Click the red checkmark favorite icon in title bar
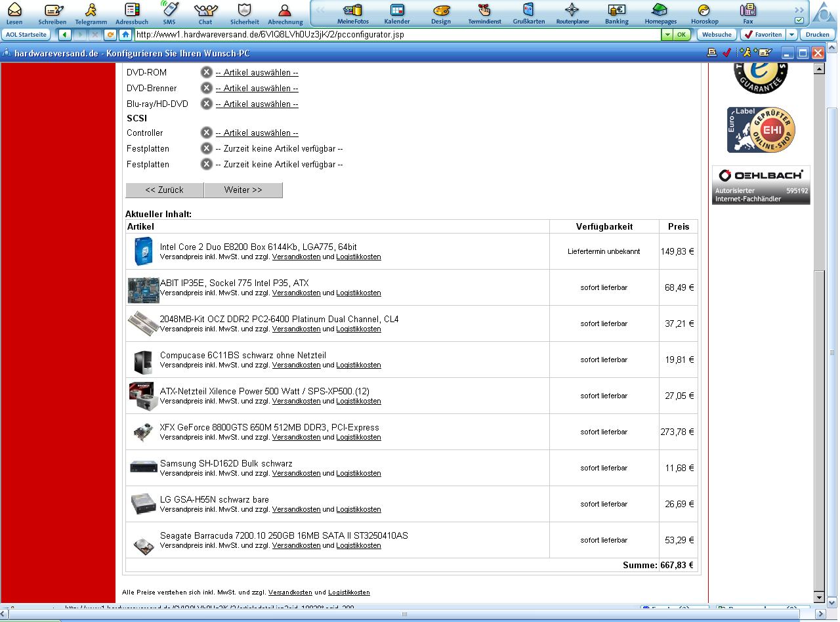This screenshot has width=840, height=622. click(x=726, y=53)
